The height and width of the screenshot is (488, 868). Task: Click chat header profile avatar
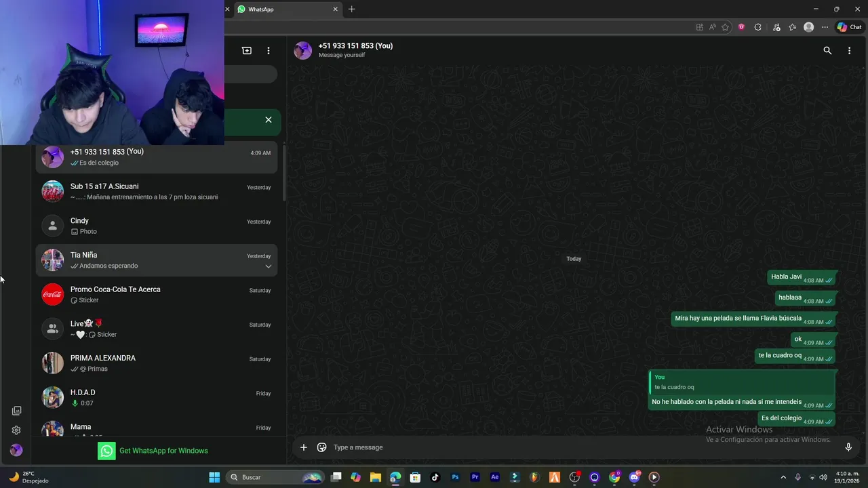click(x=303, y=51)
